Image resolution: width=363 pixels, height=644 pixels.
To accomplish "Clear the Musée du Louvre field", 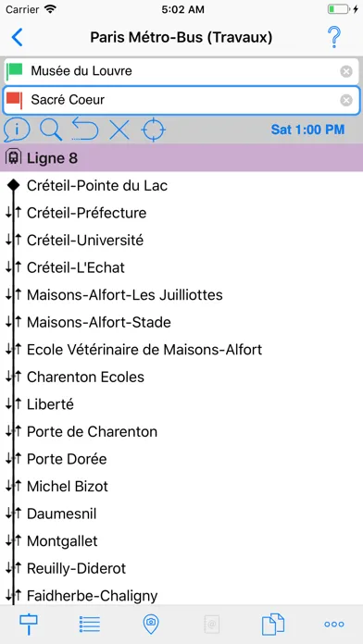I will [346, 71].
